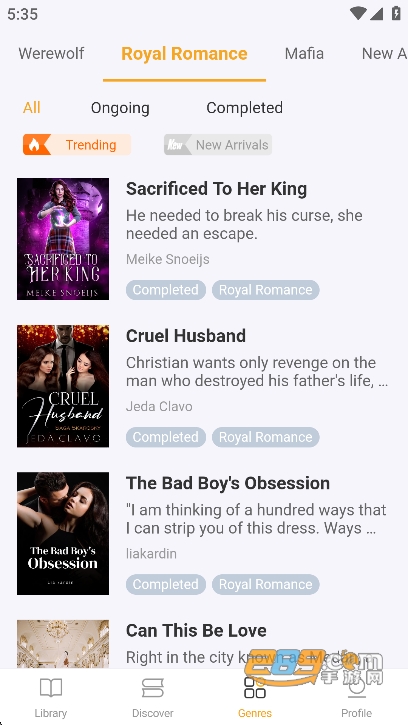
Task: Open the Cruel Husband book cover
Action: point(63,386)
